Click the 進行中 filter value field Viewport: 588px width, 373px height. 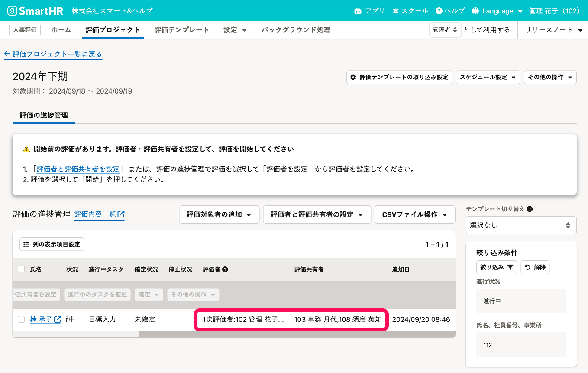pos(521,301)
